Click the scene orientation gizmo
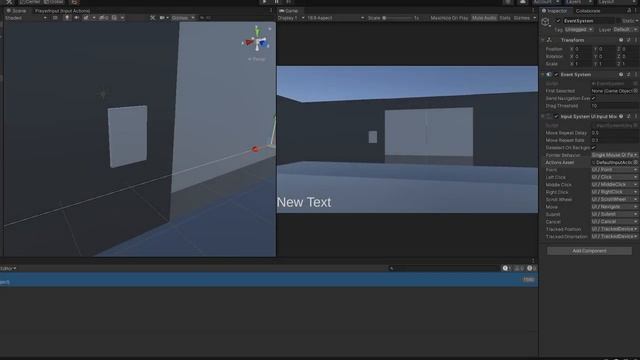Viewport: 640px width, 360px height. (256, 41)
